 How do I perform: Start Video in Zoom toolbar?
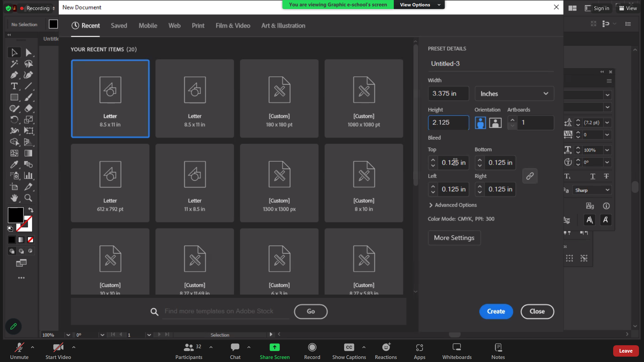tap(58, 351)
